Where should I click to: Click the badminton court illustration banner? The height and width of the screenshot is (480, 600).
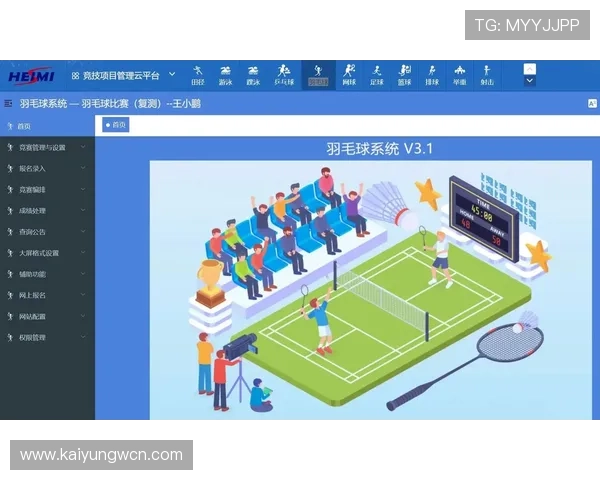pos(368,290)
